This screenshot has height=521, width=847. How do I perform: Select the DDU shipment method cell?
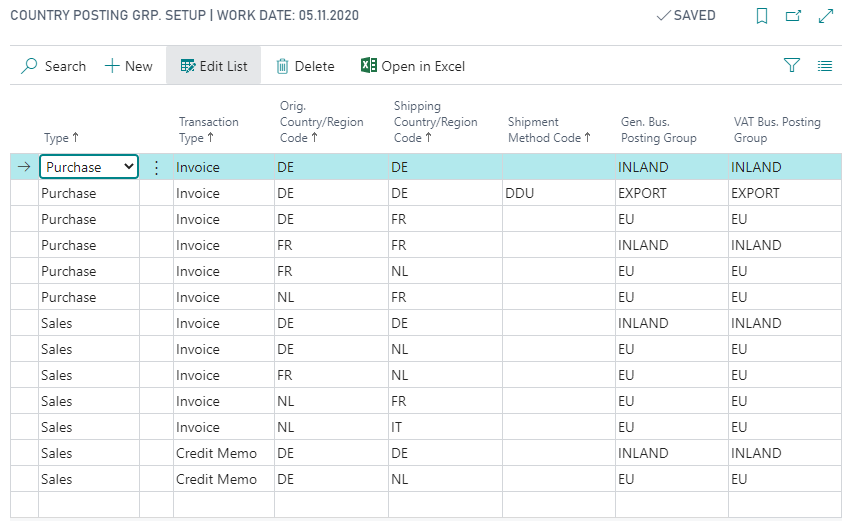(559, 193)
